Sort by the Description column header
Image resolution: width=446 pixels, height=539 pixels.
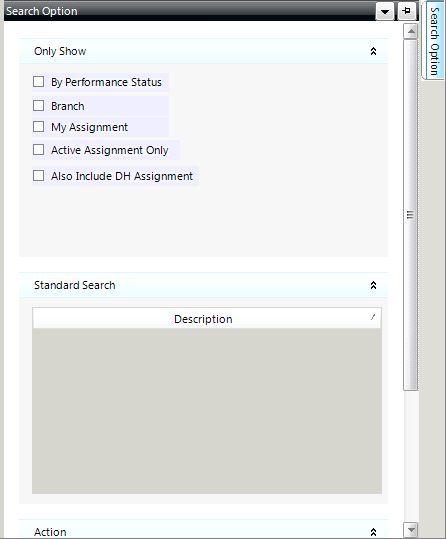207,319
